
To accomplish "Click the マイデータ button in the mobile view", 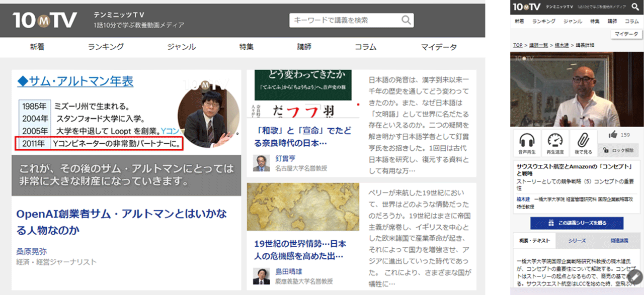I will pyautogui.click(x=625, y=34).
